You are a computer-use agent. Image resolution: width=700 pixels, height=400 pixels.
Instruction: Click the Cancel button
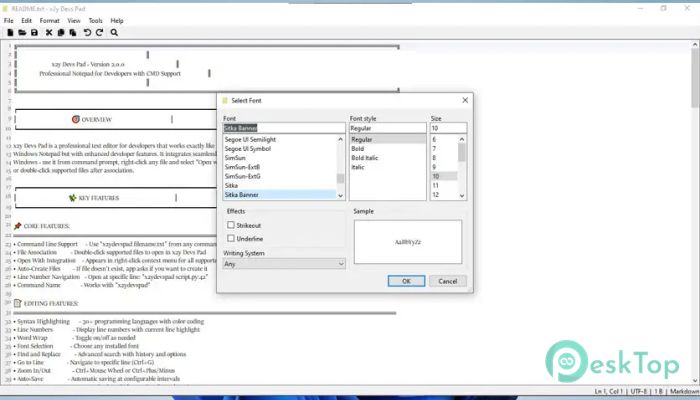(447, 281)
